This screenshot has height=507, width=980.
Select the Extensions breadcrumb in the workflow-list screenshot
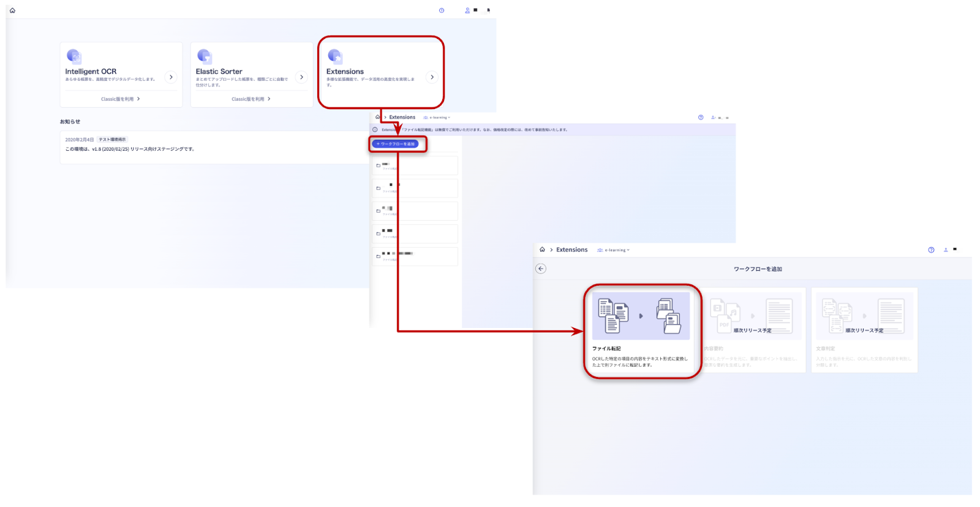click(402, 117)
